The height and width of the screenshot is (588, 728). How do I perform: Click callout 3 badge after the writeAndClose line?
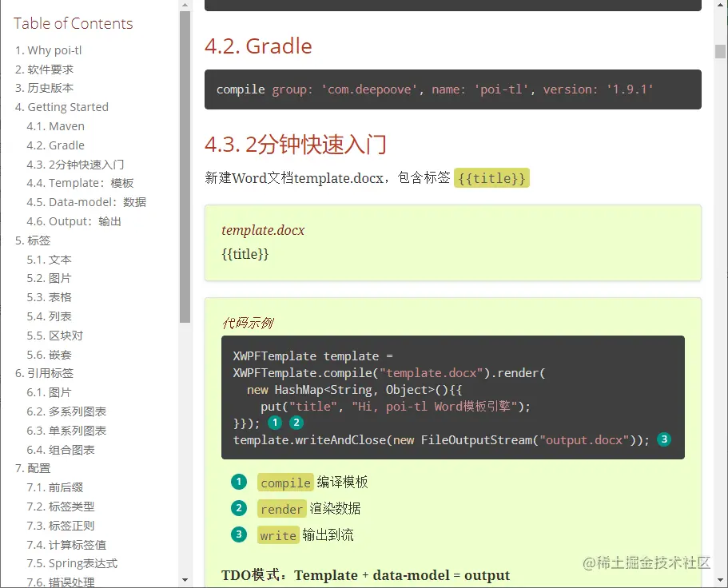pos(664,439)
